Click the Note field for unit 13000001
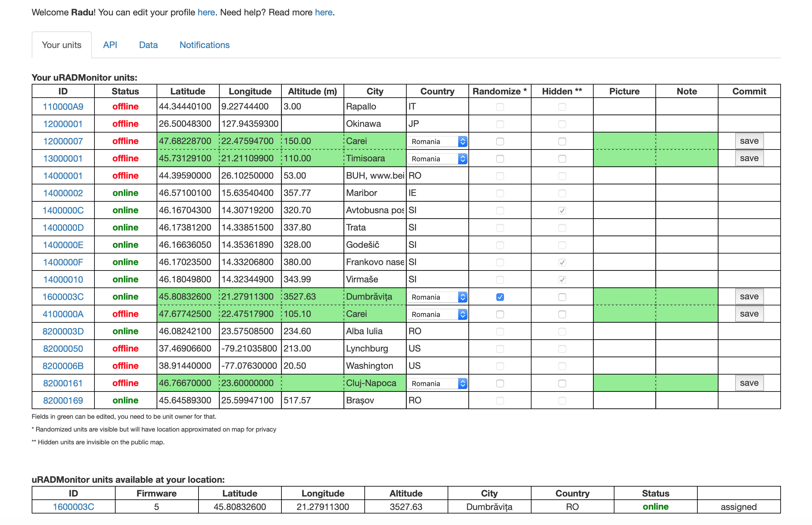Viewport: 812px width, 525px height. [686, 158]
